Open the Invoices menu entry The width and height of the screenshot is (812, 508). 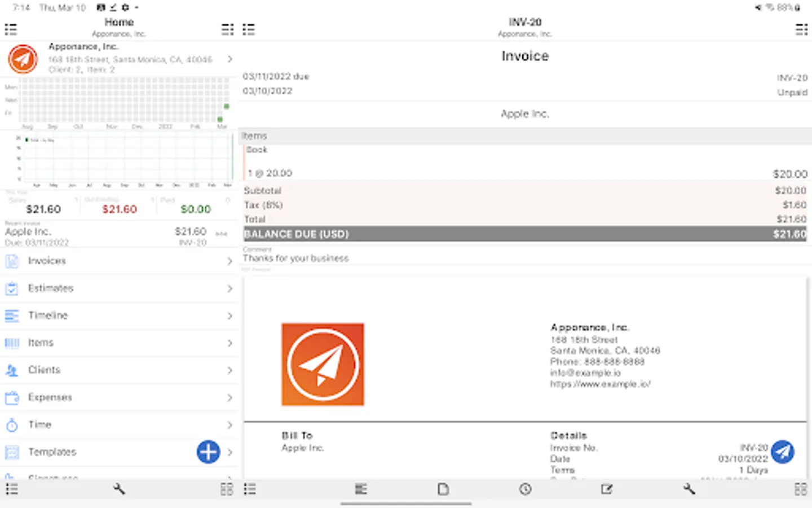tap(119, 261)
